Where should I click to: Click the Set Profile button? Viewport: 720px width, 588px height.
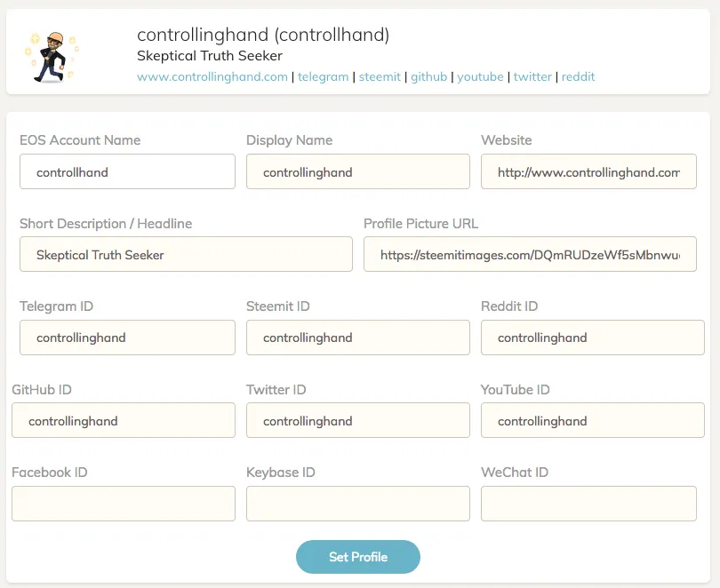(x=358, y=557)
